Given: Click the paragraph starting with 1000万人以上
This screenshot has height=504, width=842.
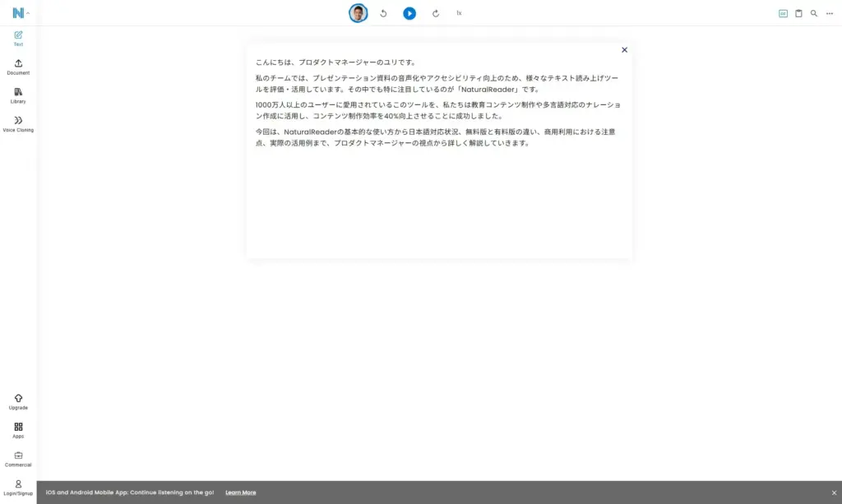Looking at the screenshot, I should (x=437, y=110).
